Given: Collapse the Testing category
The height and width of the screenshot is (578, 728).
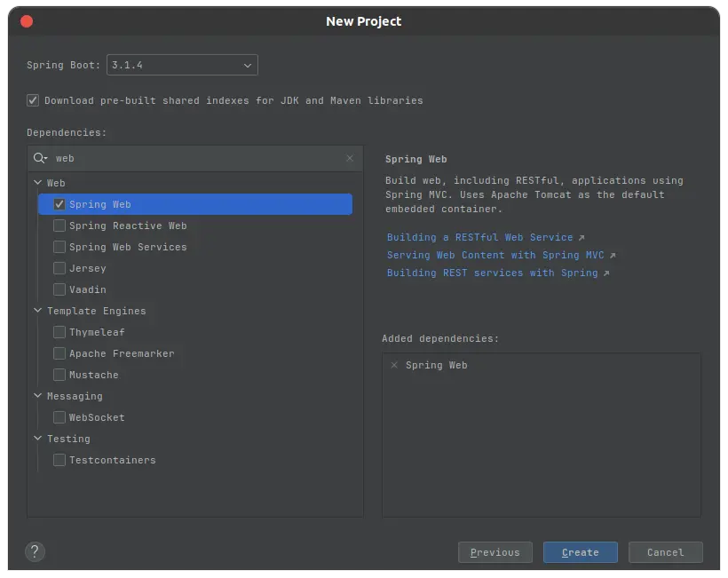Looking at the screenshot, I should (37, 439).
